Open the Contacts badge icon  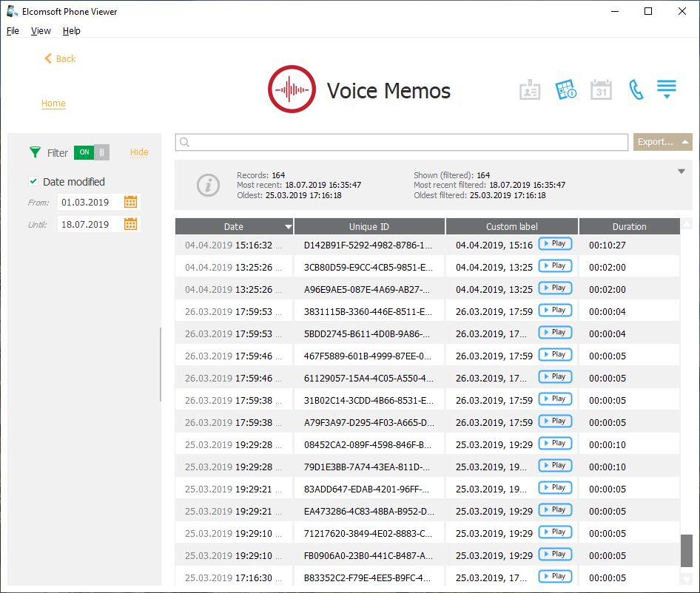click(x=529, y=90)
